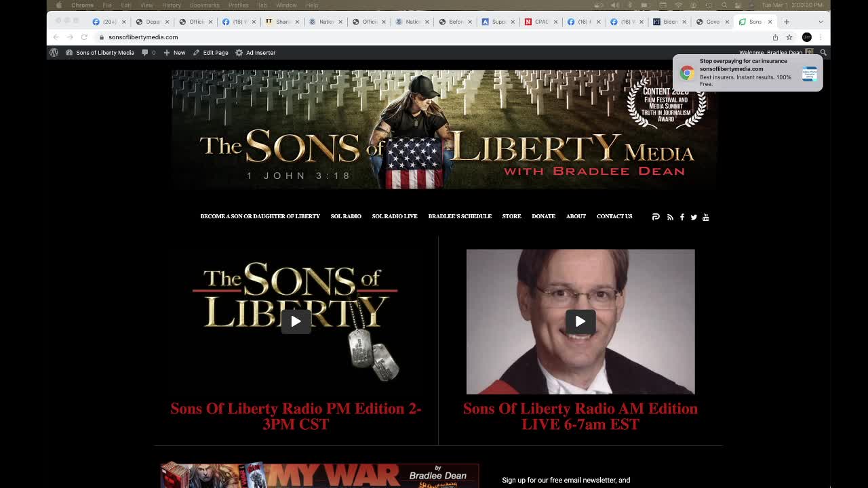This screenshot has width=868, height=488.
Task: Open the Contact Us page
Action: [614, 216]
